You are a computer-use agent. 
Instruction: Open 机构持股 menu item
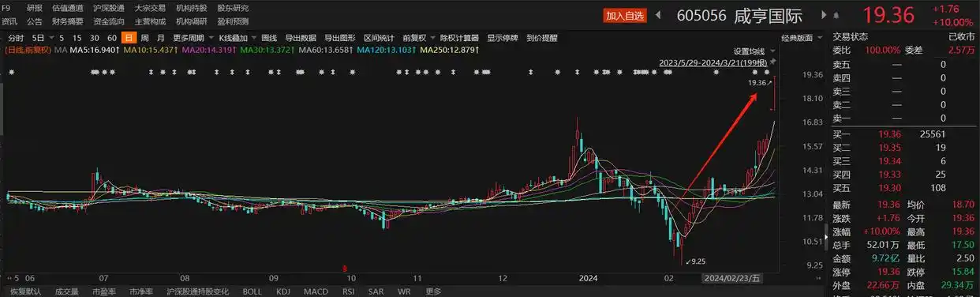192,8
